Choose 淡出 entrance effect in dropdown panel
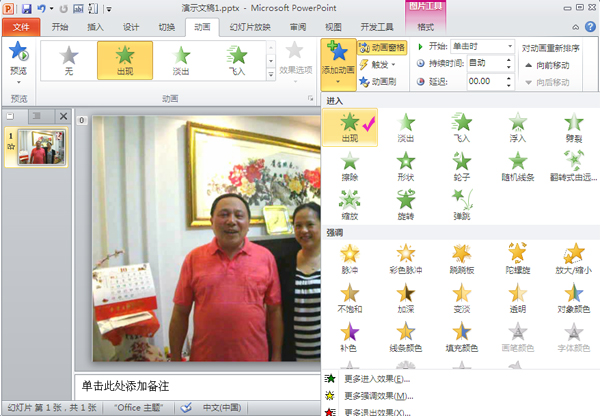This screenshot has width=600, height=416. point(406,127)
